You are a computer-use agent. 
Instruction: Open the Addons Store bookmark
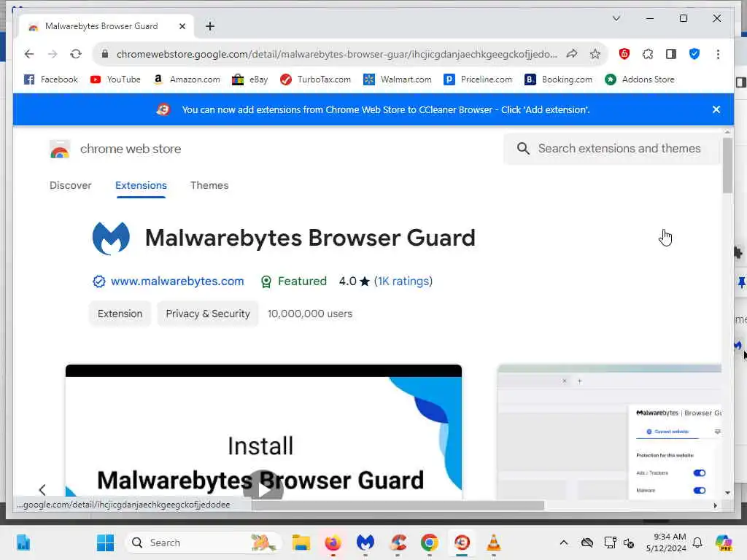click(639, 79)
